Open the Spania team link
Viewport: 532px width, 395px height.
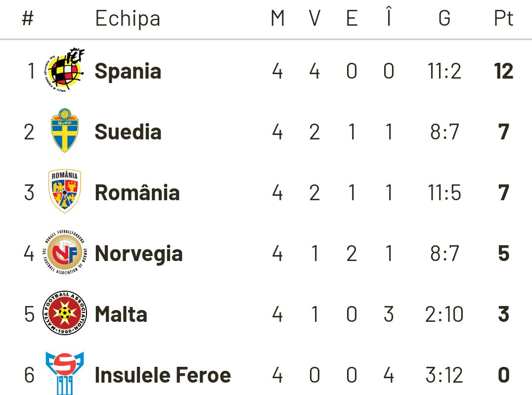tap(128, 71)
